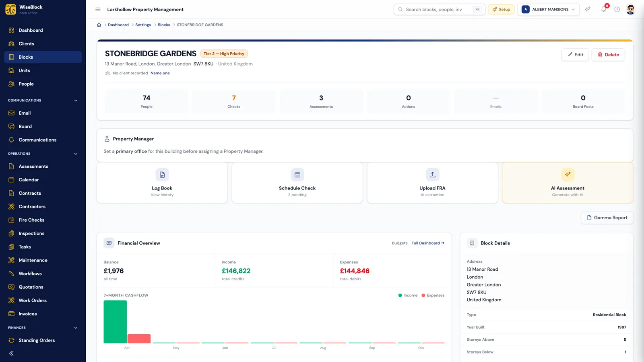644x362 pixels.
Task: Go to Dashboard breadcrumb
Action: coord(118,25)
